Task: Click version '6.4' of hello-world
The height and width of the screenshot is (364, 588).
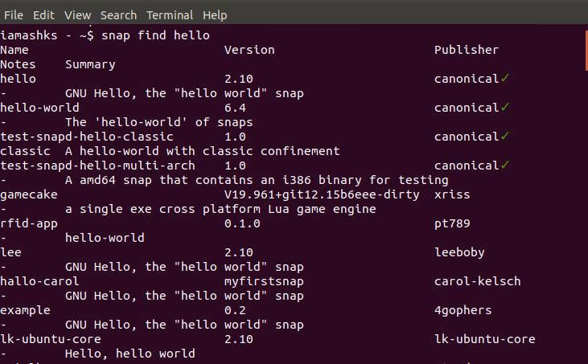Action: (x=235, y=108)
